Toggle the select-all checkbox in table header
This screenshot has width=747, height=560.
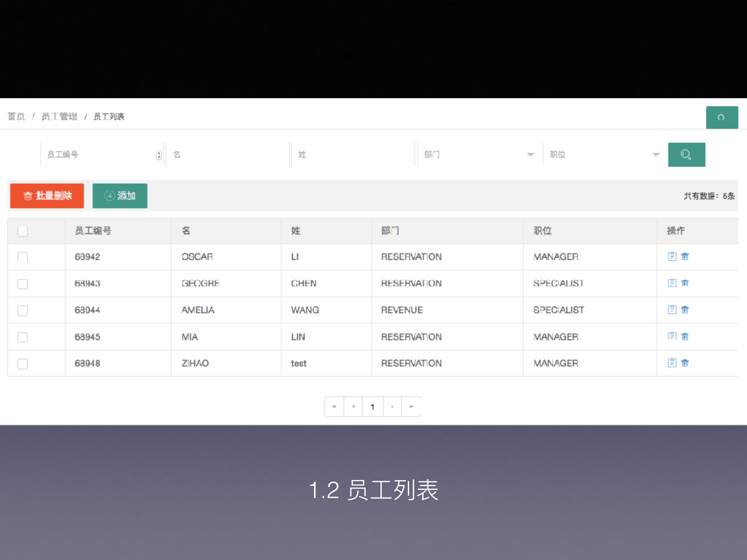pos(22,231)
